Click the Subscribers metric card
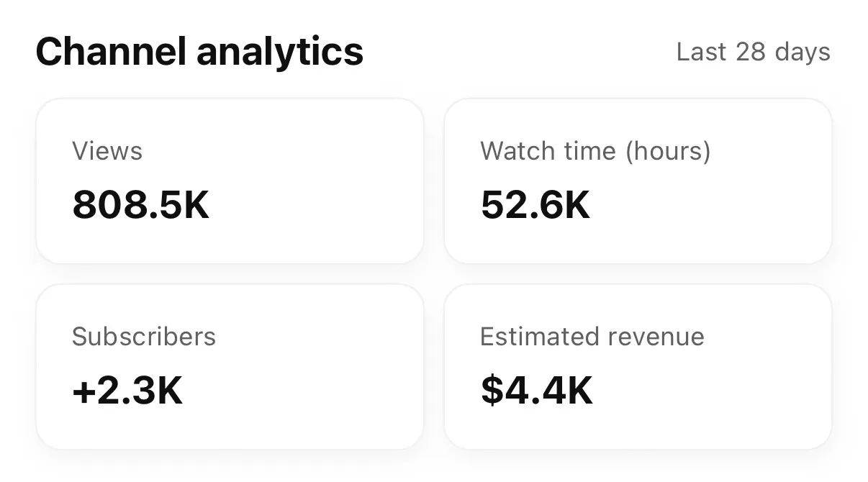Screen dimensions: 868x482 [230, 366]
